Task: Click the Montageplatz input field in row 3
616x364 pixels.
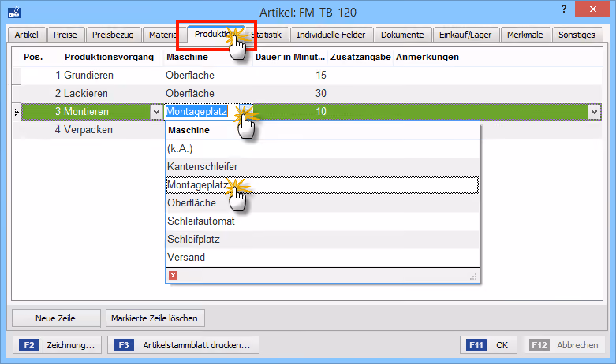Action: click(202, 112)
